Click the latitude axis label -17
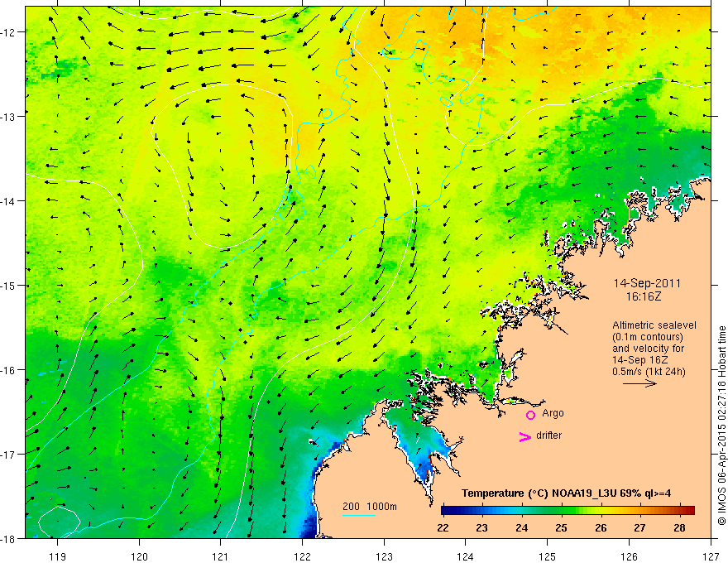728x563 pixels. tap(8, 455)
